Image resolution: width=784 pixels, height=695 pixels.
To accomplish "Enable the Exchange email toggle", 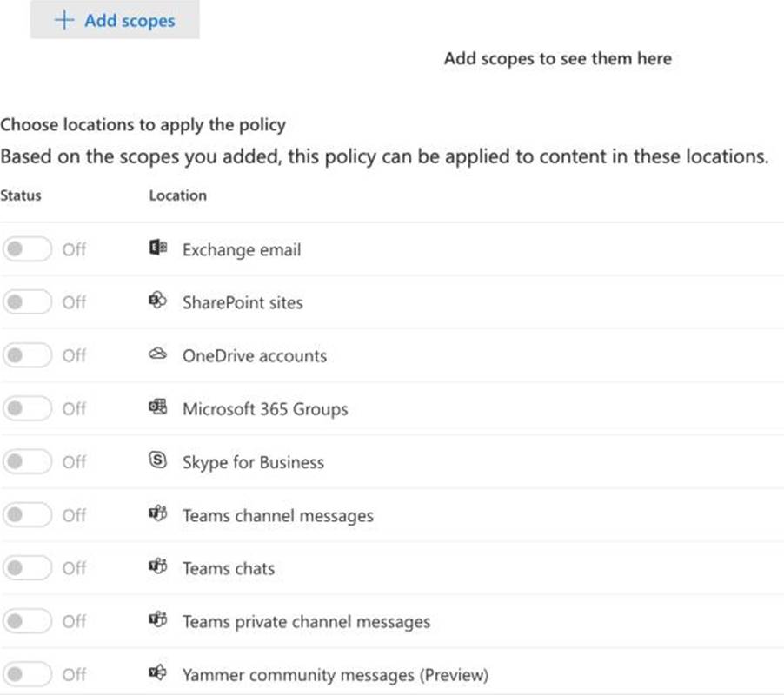I will 27,250.
